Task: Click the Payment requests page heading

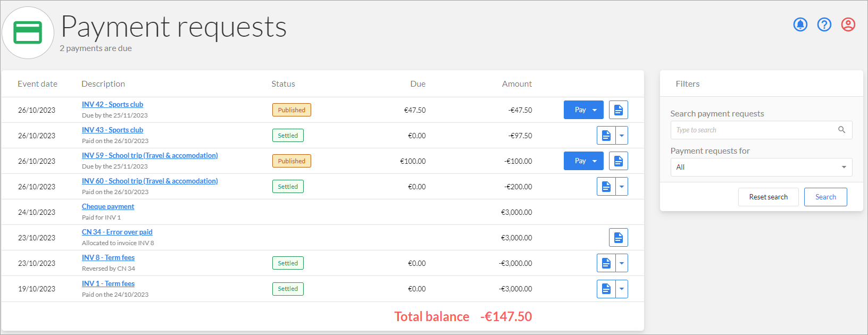Action: (174, 27)
